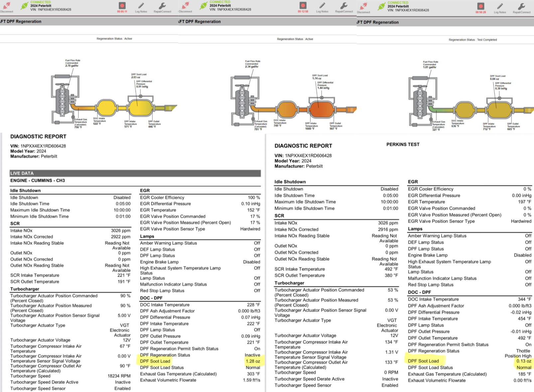Stop recording showing timer 00:05:11
Screen dimensions: 534x392
click(122, 6)
